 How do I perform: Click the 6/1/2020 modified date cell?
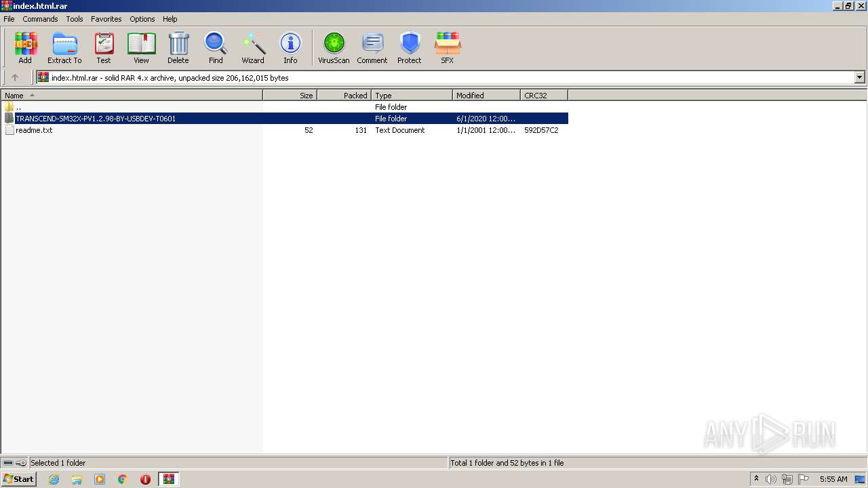pyautogui.click(x=486, y=119)
